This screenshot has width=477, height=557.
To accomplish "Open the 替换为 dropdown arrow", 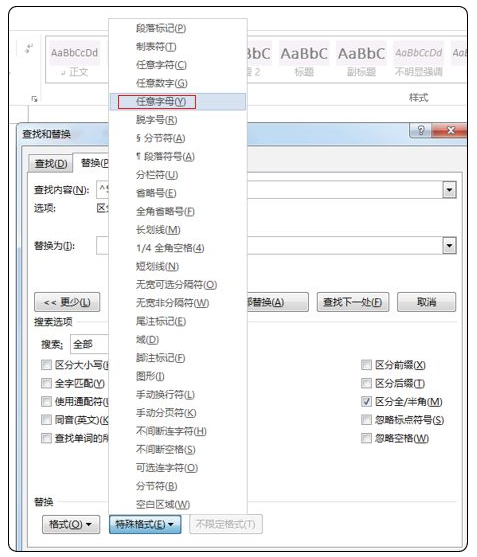I will click(x=449, y=245).
